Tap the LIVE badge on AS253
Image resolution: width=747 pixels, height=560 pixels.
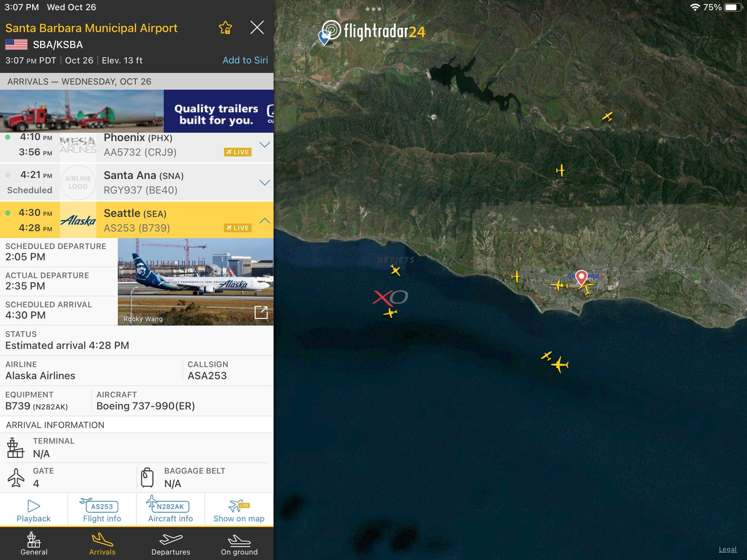pos(237,228)
